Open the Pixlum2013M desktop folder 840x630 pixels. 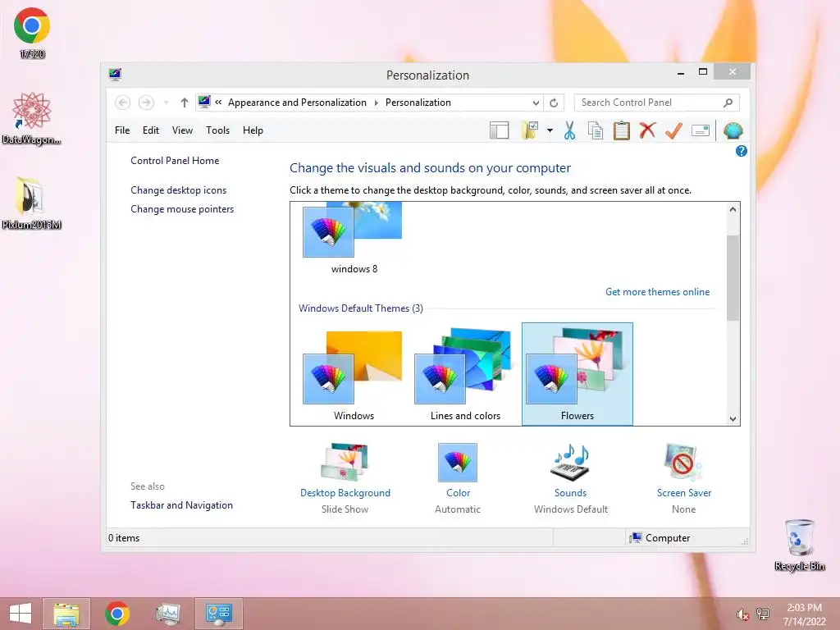[32, 203]
